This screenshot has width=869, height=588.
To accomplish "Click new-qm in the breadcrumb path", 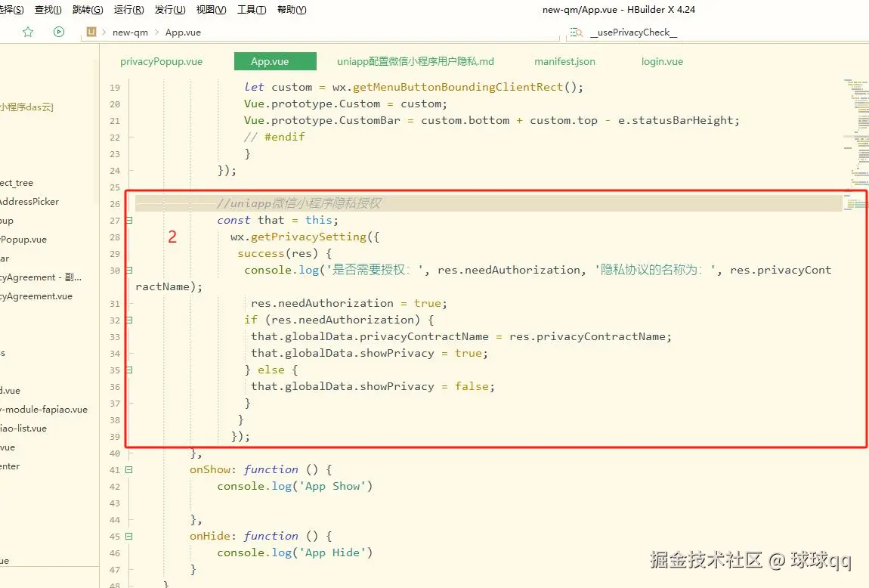I will pyautogui.click(x=130, y=32).
